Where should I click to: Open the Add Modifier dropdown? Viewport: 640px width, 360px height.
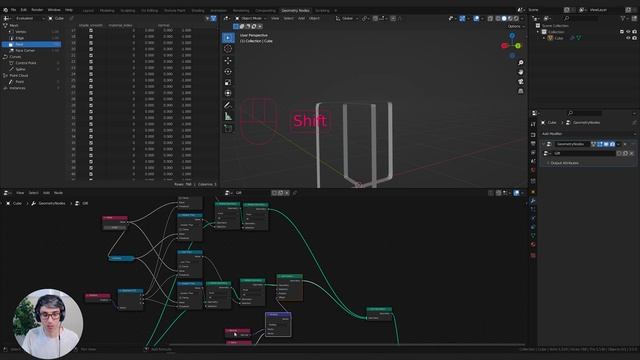point(587,134)
